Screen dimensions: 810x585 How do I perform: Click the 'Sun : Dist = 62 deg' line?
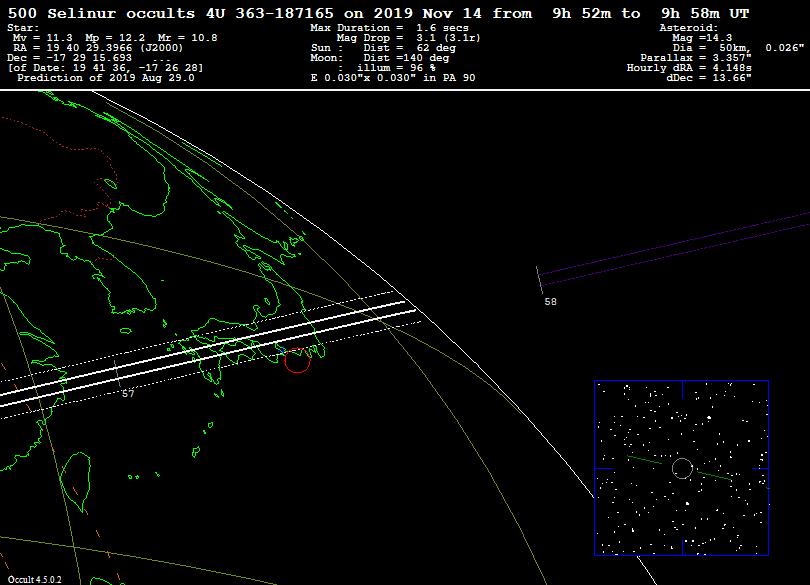pos(383,48)
